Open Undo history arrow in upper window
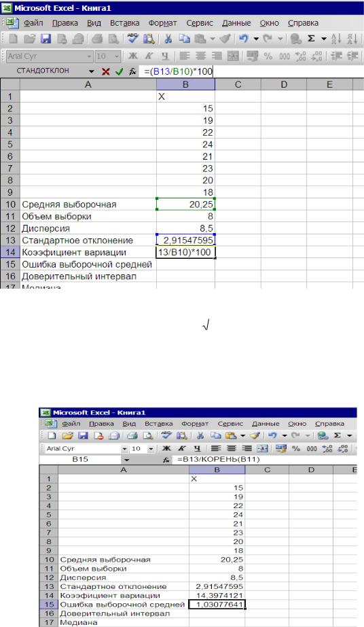Screen dimensions: 364x627 256,39
